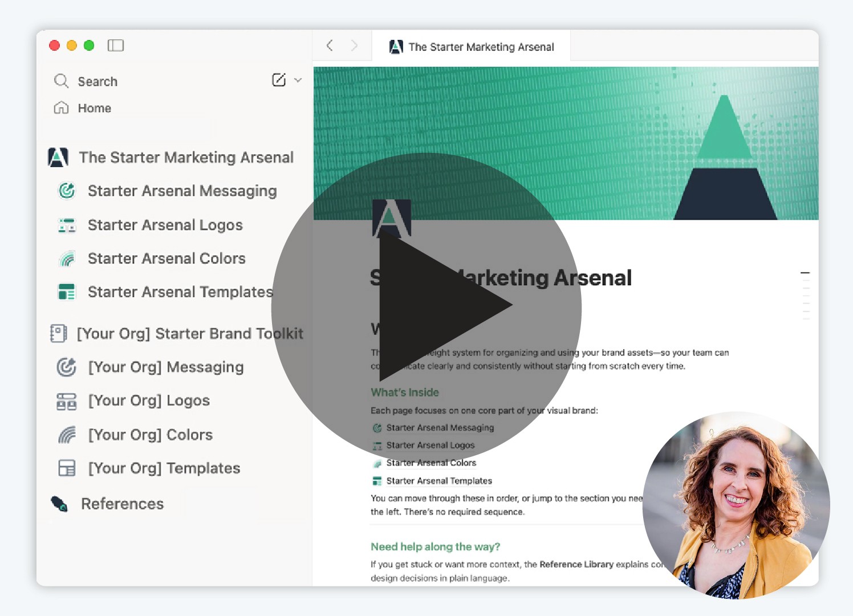Image resolution: width=853 pixels, height=616 pixels.
Task: Click the [Your Org] Colors icon
Action: 67,435
